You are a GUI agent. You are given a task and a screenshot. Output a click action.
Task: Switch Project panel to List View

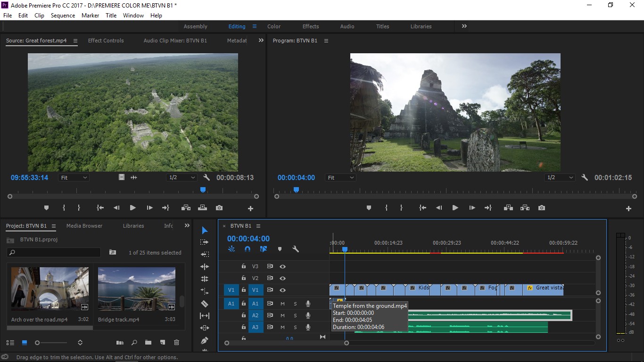[x=10, y=343]
